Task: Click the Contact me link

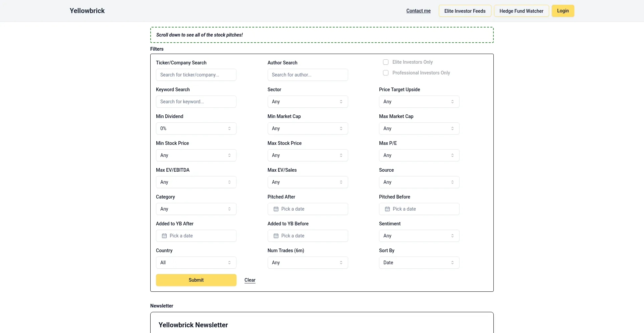Action: click(x=418, y=11)
